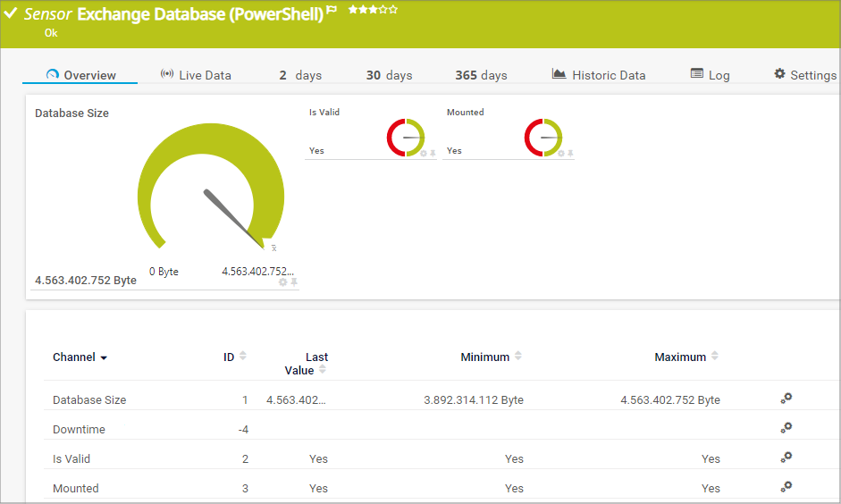Pin the Mounted gauge
841x504 pixels.
pos(571,154)
